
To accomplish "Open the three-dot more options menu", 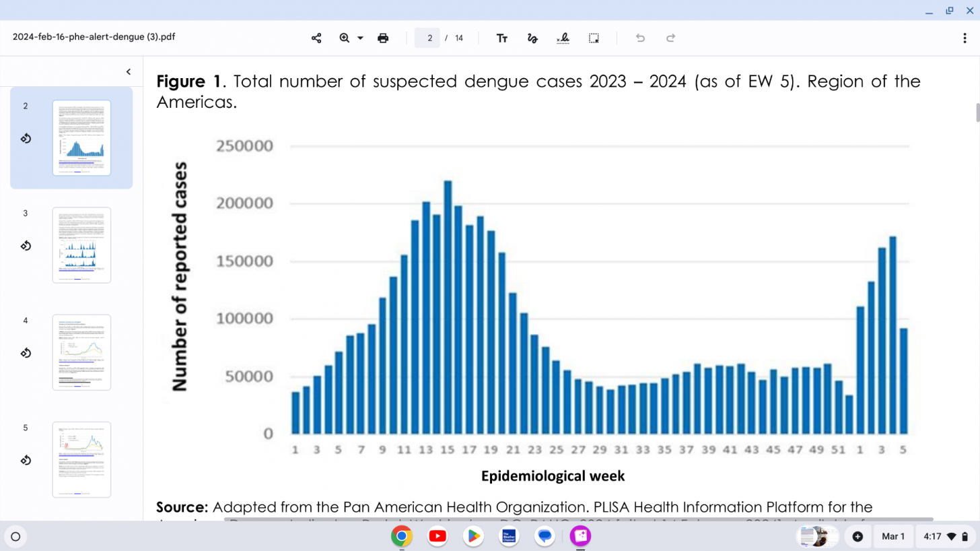I will [965, 38].
